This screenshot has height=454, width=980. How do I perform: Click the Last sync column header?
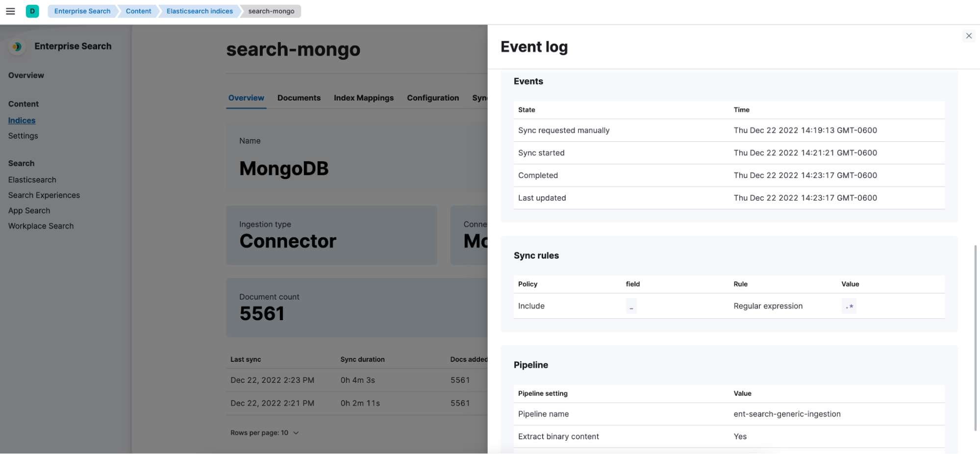tap(246, 359)
